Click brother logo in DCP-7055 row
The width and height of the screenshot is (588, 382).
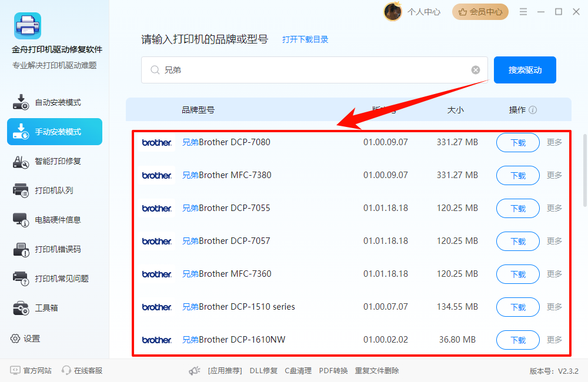click(x=157, y=209)
